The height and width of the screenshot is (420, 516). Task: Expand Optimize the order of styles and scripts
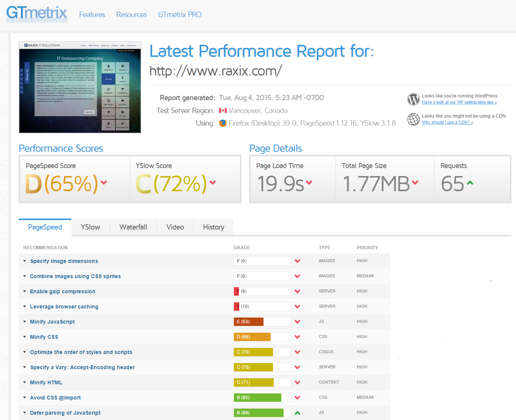(25, 352)
